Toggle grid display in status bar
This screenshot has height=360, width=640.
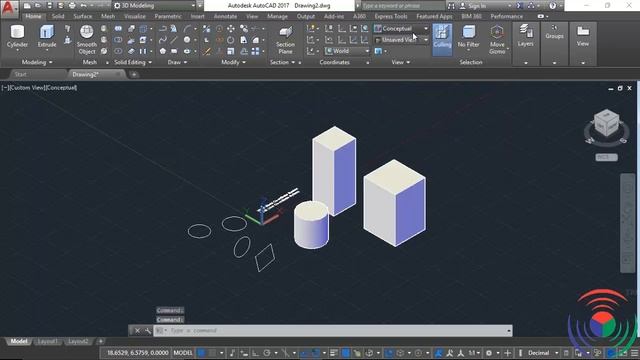point(202,353)
